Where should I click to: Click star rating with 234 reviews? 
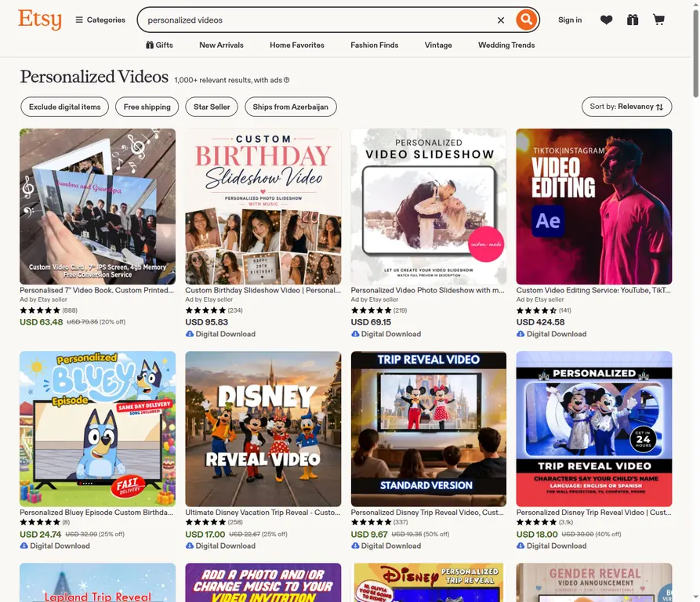point(214,310)
